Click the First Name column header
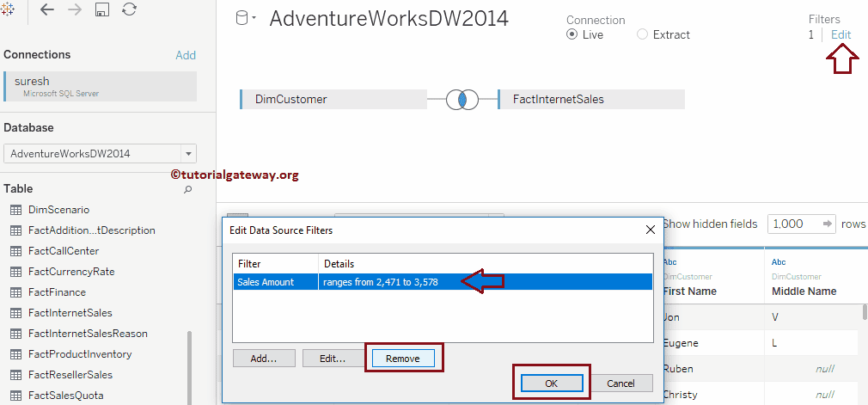The width and height of the screenshot is (868, 405). point(689,291)
